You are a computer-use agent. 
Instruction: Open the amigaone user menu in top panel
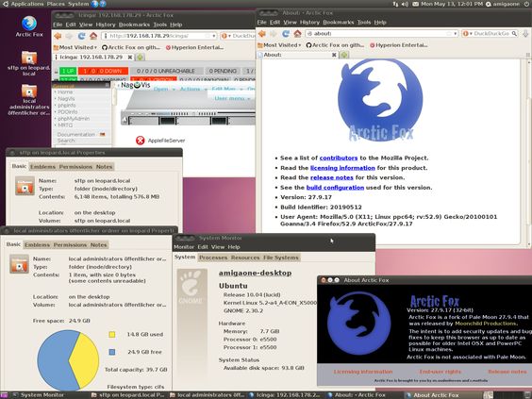click(504, 4)
